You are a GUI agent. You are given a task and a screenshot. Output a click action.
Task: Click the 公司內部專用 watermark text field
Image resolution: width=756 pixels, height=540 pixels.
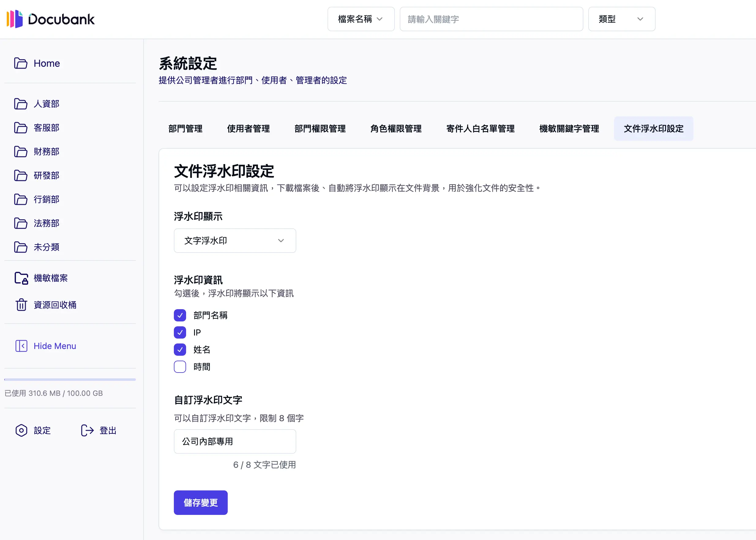click(235, 441)
